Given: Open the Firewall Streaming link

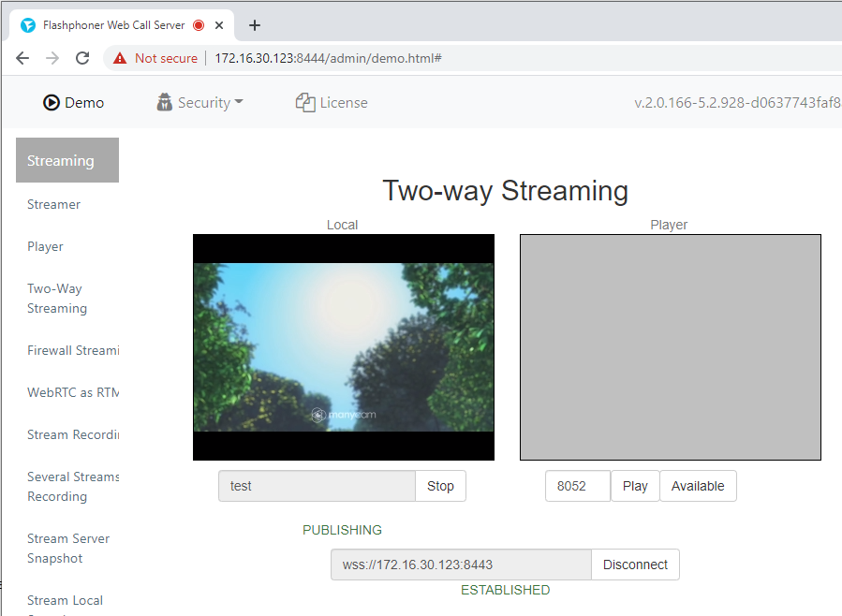Looking at the screenshot, I should coord(73,350).
